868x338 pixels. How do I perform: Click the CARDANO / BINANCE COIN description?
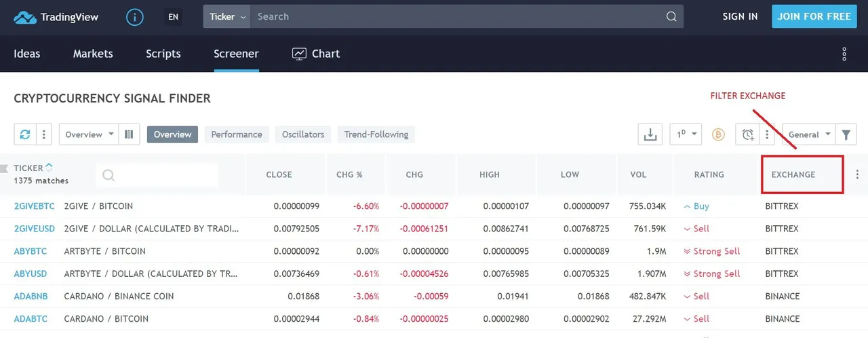point(119,296)
